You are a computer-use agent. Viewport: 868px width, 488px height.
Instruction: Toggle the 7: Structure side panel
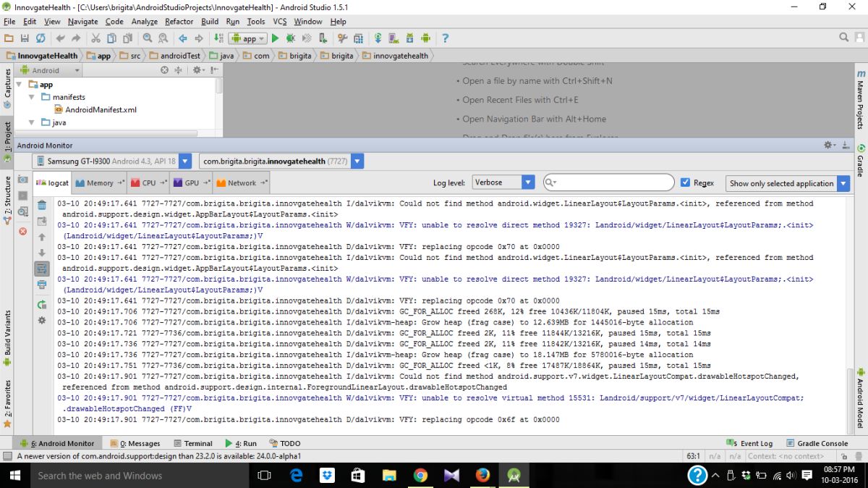point(7,201)
